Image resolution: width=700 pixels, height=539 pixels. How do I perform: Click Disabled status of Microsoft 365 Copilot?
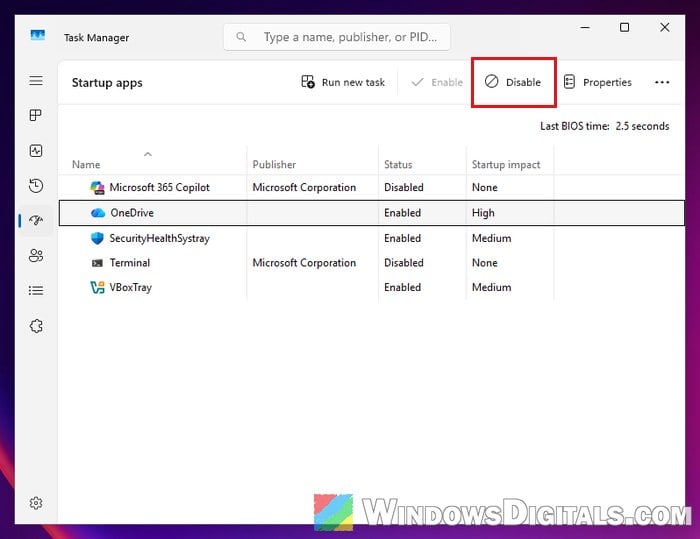coord(404,188)
